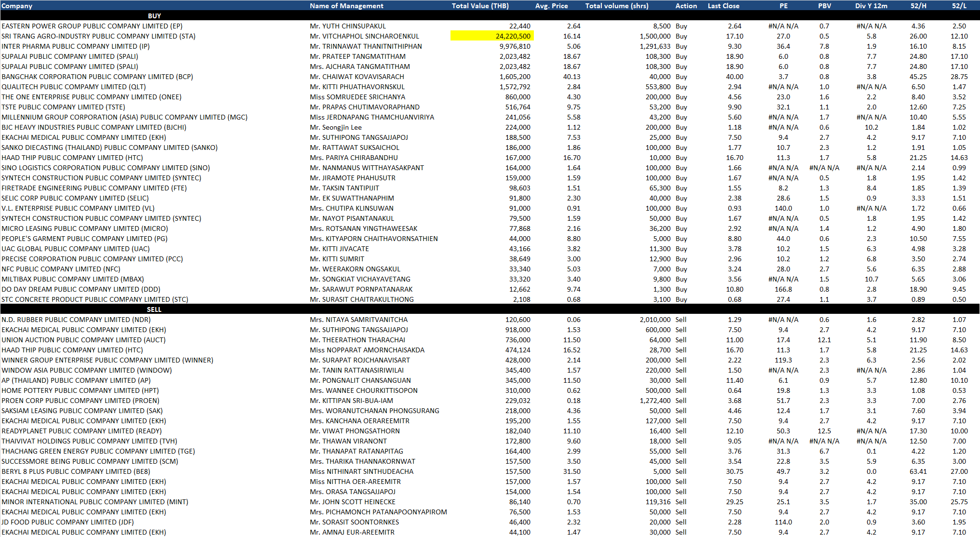Viewport: 980px width, 537px height.
Task: Click DO DAY DREAM (DDD) cell
Action: tap(80, 289)
